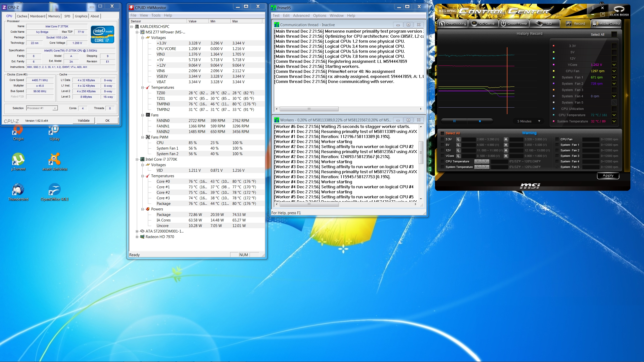
Task: Click the VCore low threshold L icon
Action: 458,156
